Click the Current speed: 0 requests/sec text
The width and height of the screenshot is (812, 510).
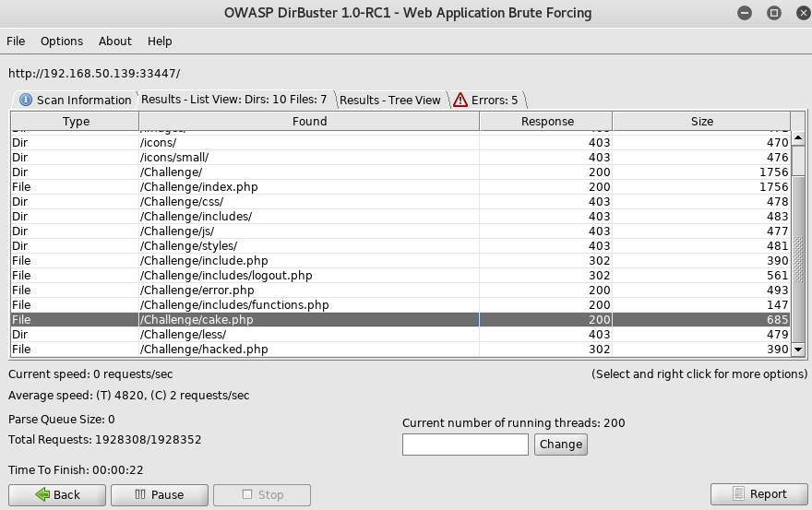(90, 374)
